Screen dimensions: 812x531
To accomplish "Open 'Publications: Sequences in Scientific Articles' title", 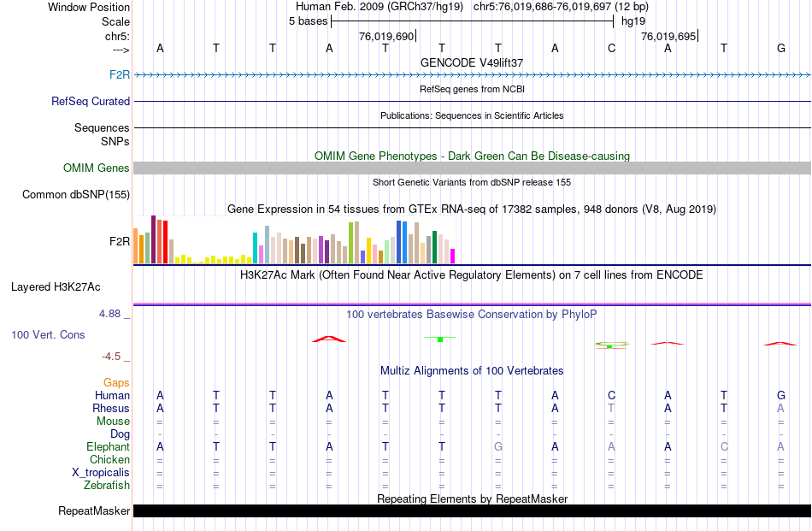I will [472, 115].
